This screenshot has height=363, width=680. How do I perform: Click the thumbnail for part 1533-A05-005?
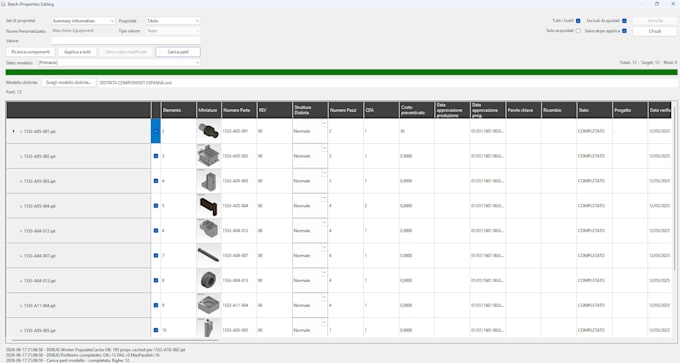coord(209,329)
